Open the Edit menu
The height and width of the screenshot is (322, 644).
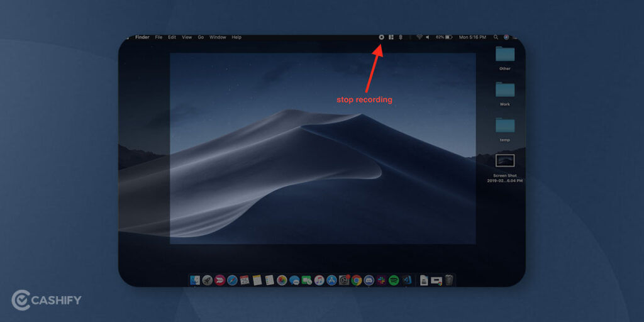coord(172,37)
